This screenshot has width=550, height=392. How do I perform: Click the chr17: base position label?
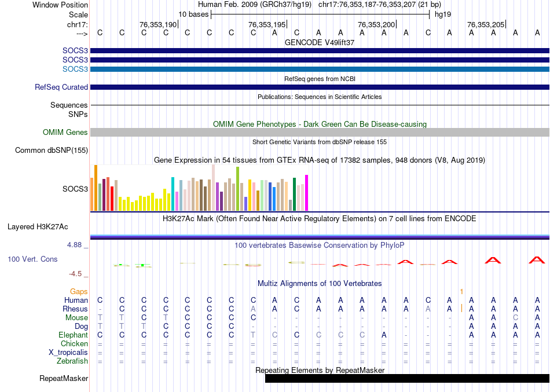click(77, 24)
